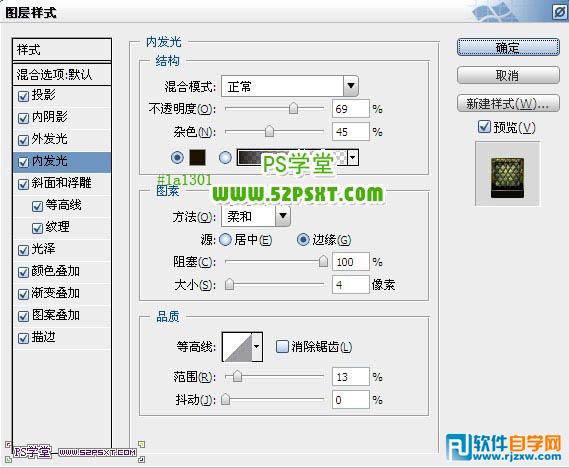Click the 大小 size slider handle
Image resolution: width=569 pixels, height=468 pixels.
(229, 284)
